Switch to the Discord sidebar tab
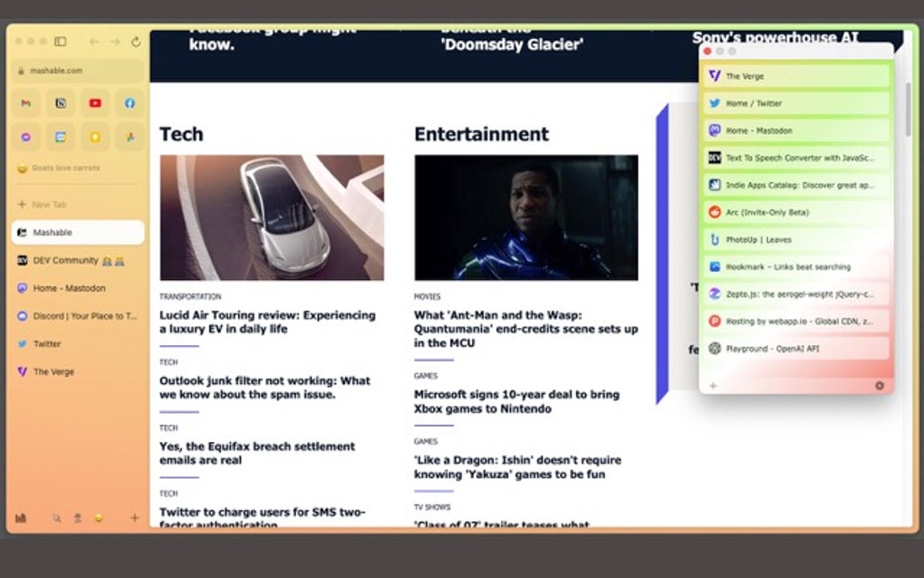The width and height of the screenshot is (924, 578). point(78,316)
